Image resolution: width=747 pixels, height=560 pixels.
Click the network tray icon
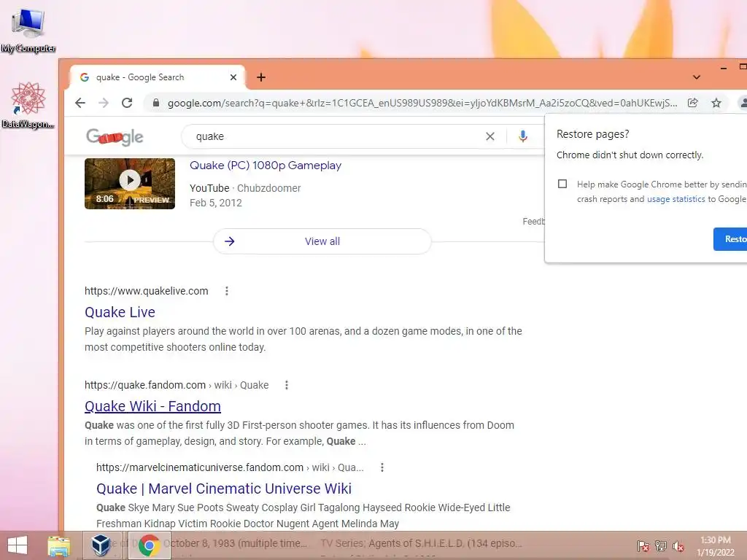tap(661, 546)
